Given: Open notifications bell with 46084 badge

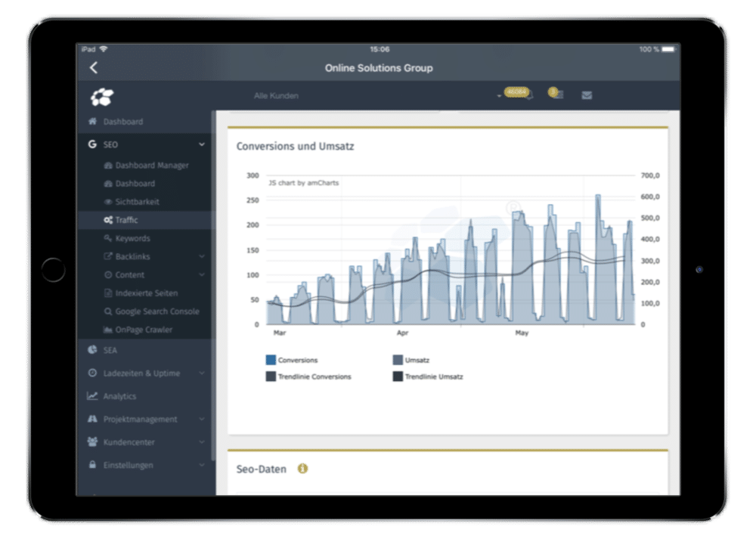Looking at the screenshot, I should click(528, 95).
